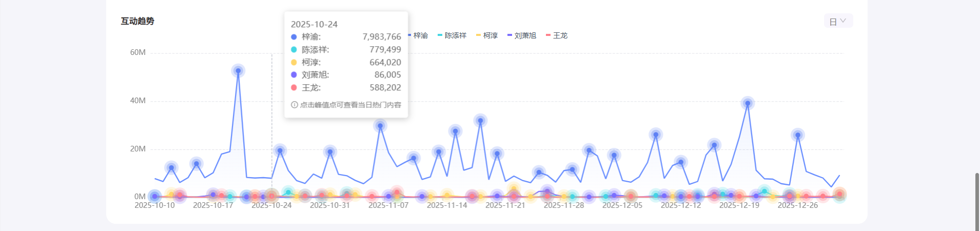Select the 30M blue peak before 2025-11-07
Viewport: 980px width, 231px height.
(380, 126)
